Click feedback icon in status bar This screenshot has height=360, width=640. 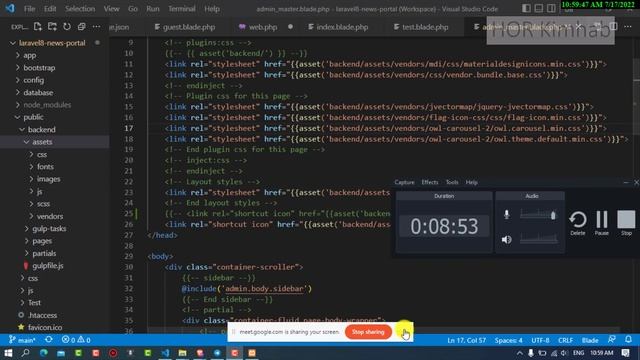(x=611, y=340)
